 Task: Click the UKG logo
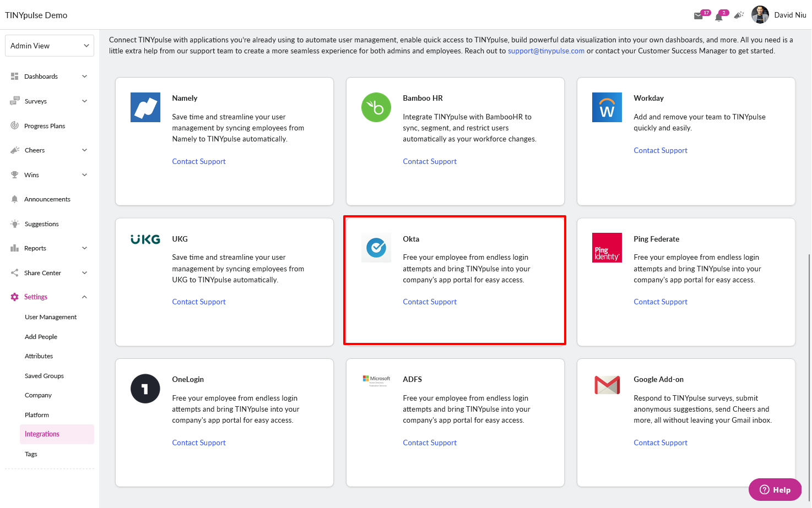coord(145,239)
